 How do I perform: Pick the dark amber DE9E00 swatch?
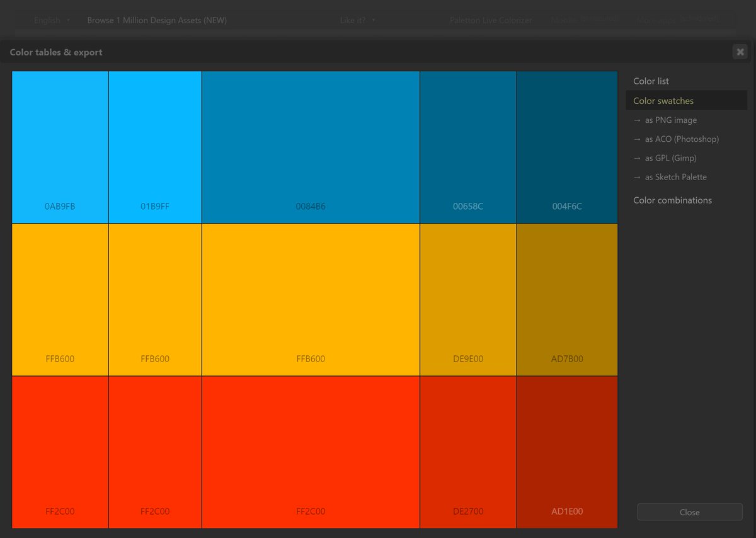pos(468,300)
